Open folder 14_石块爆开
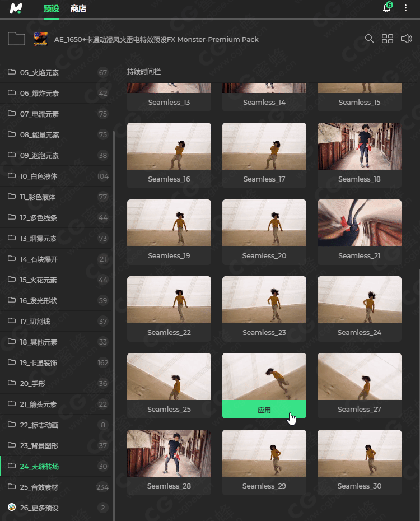 pyautogui.click(x=56, y=259)
